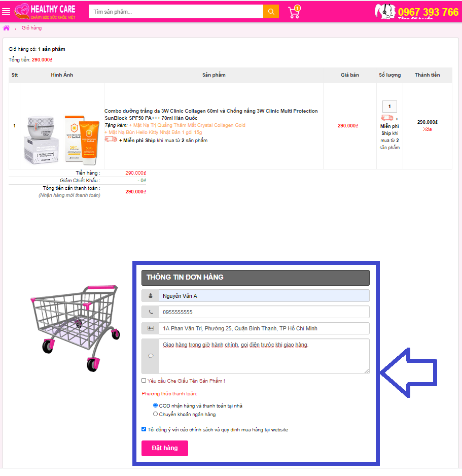
Task: Click the orange search magnifier button
Action: [271, 12]
